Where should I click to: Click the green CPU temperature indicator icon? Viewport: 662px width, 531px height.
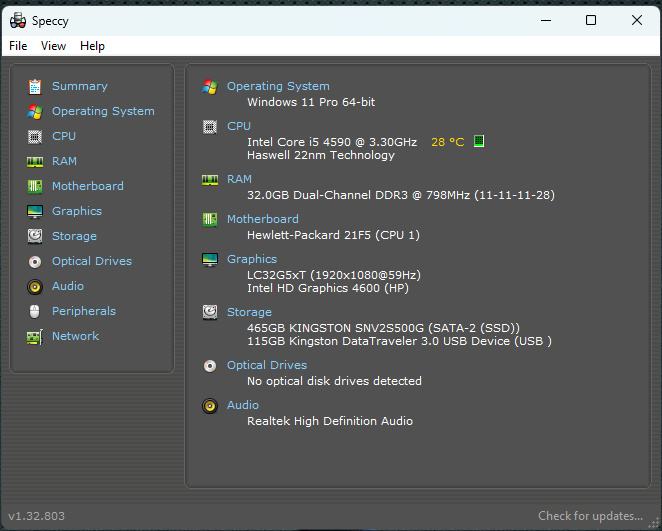coord(478,141)
